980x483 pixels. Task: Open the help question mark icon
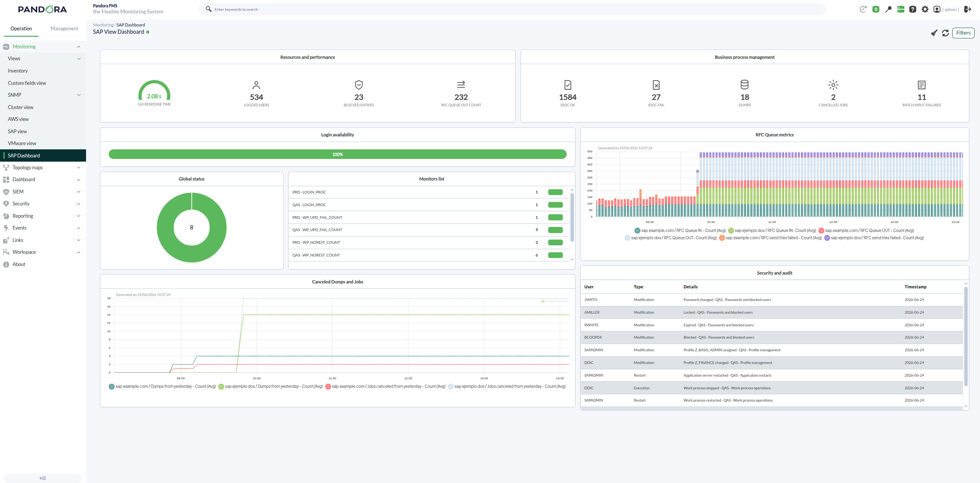click(913, 9)
